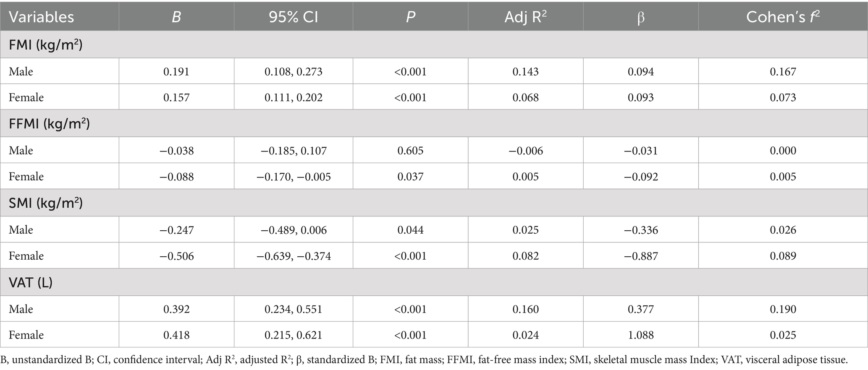The height and width of the screenshot is (370, 868).
Task: Select the Cohen's f² column header
Action: [783, 17]
